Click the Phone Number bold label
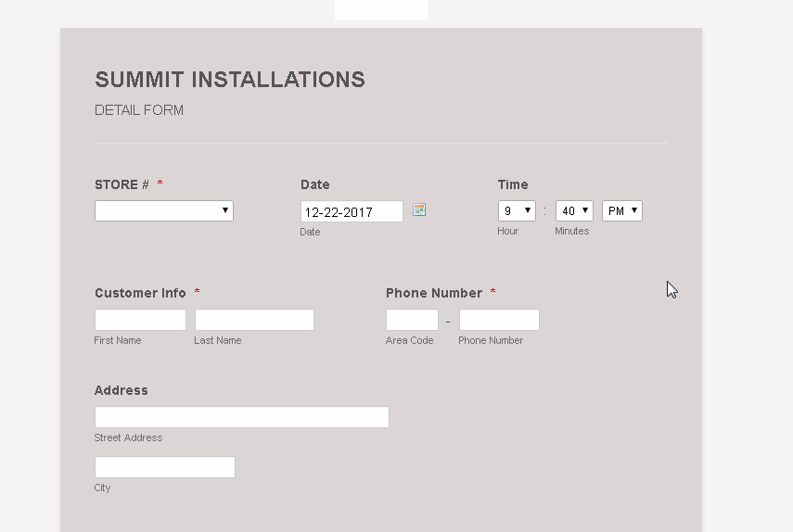Viewport: 793px width, 532px height. [434, 293]
